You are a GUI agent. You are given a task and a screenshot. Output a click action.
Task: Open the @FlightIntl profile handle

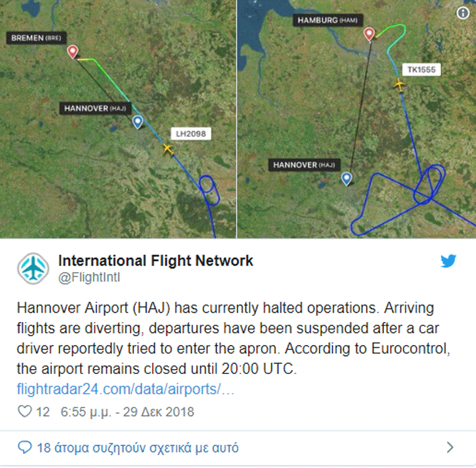tap(89, 278)
